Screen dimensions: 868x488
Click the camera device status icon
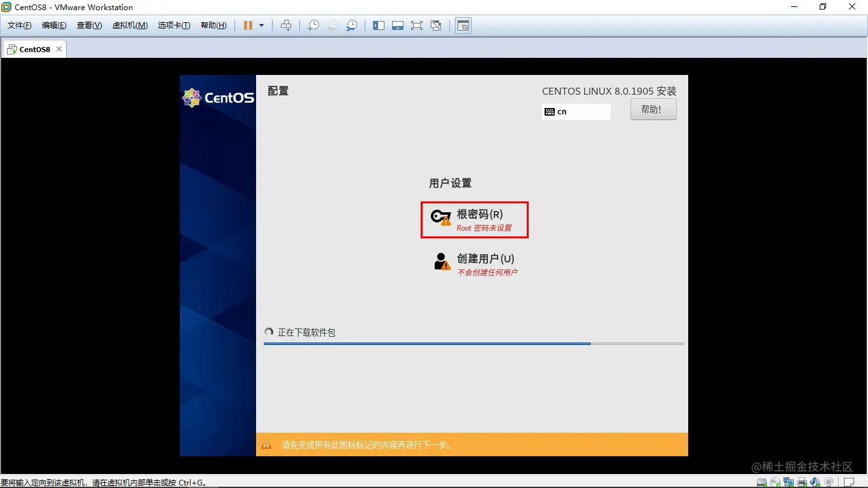(829, 482)
